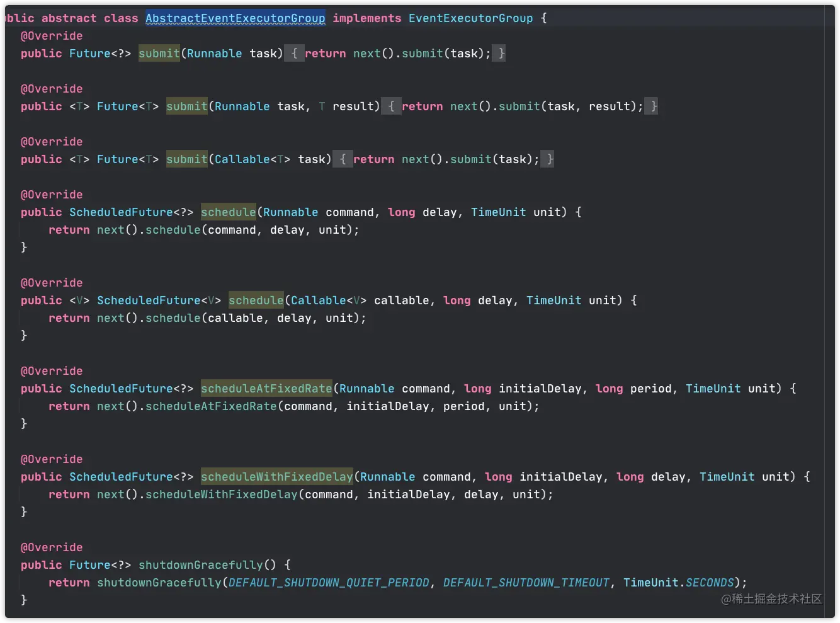Click shutdownGracefully() method declaration name
This screenshot has height=623, width=840.
(x=201, y=565)
